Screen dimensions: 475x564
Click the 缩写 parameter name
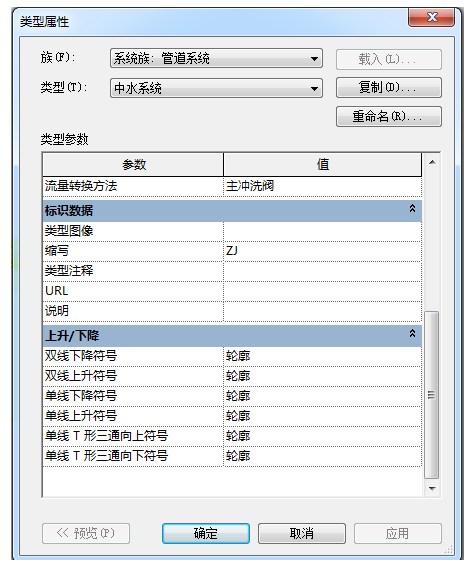click(x=57, y=251)
